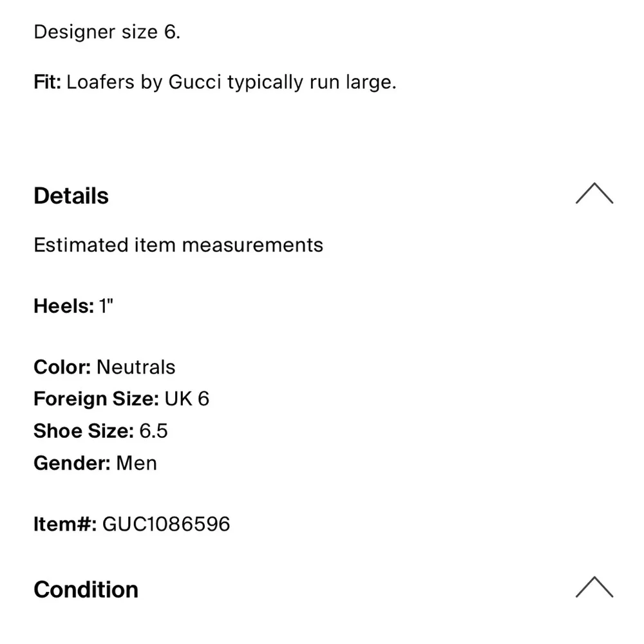The width and height of the screenshot is (644, 644).
Task: Click the item number GUC1086596
Action: pos(166,524)
